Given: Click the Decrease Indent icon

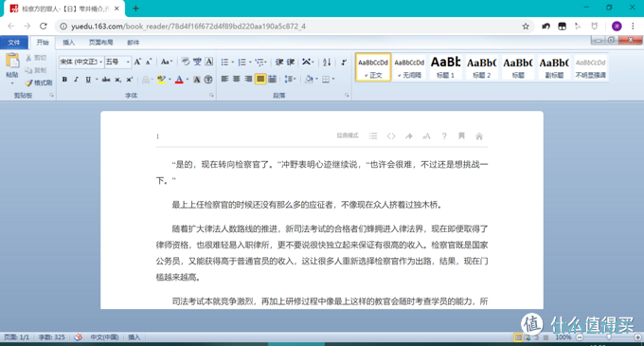Looking at the screenshot, I should tap(279, 62).
